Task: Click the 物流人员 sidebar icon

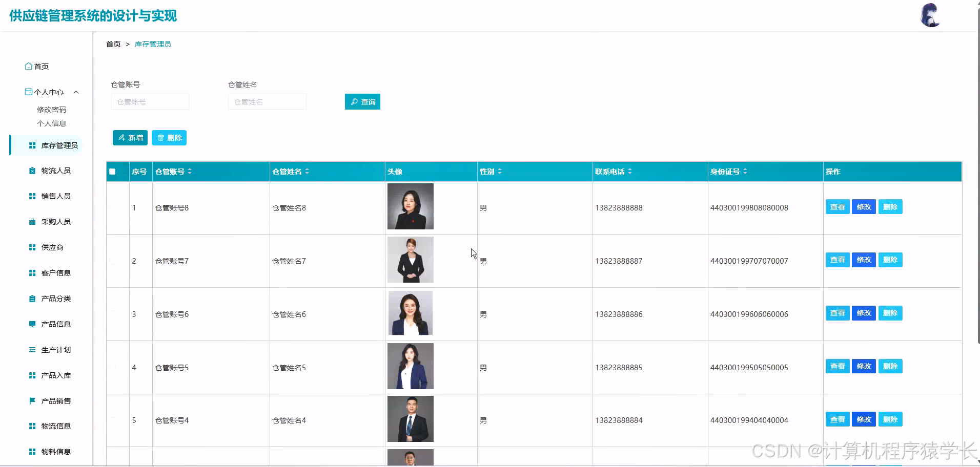Action: click(32, 171)
